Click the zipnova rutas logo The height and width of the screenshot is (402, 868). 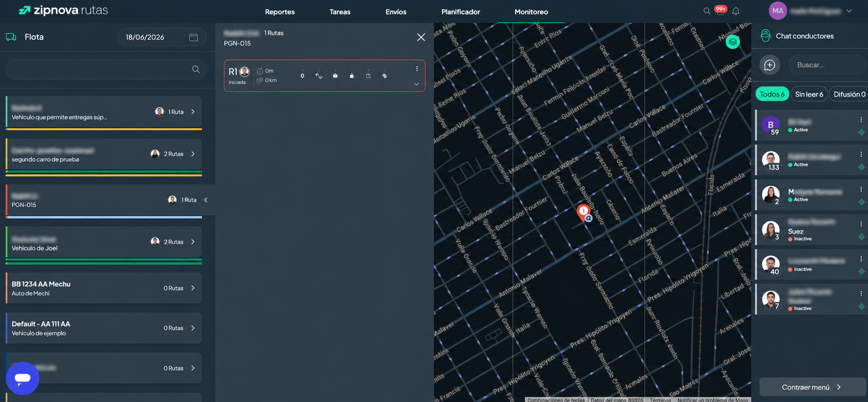[x=63, y=10]
